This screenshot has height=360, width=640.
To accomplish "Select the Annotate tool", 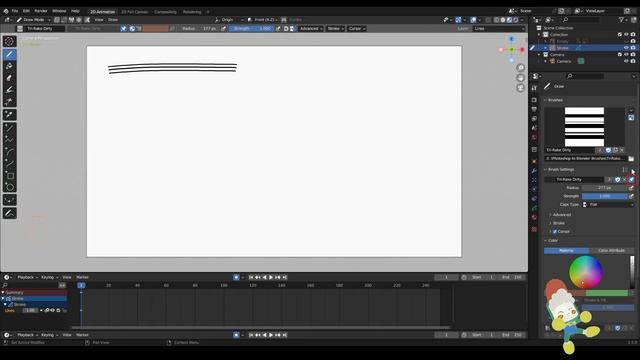I will click(x=9, y=213).
